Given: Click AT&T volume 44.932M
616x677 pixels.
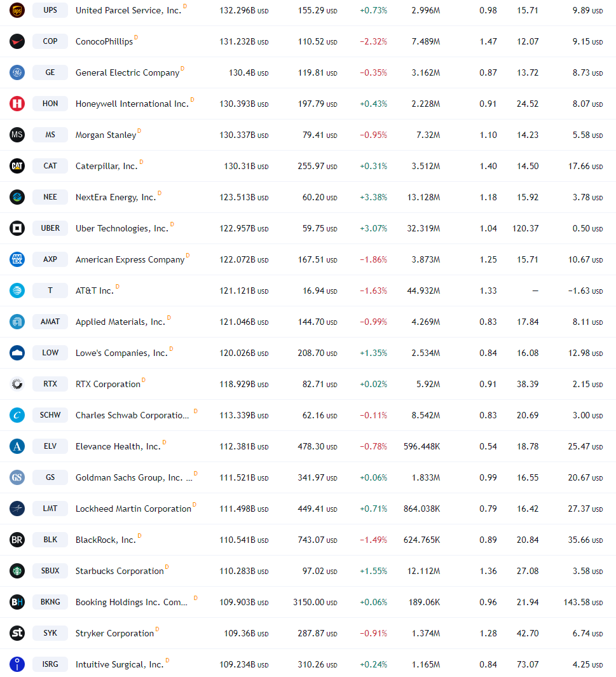Looking at the screenshot, I should click(423, 291).
